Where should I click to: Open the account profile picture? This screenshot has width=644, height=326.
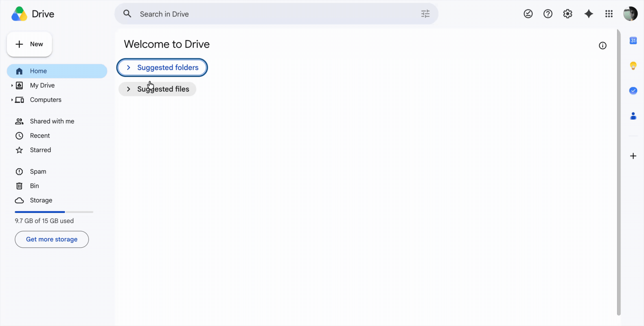pyautogui.click(x=630, y=14)
